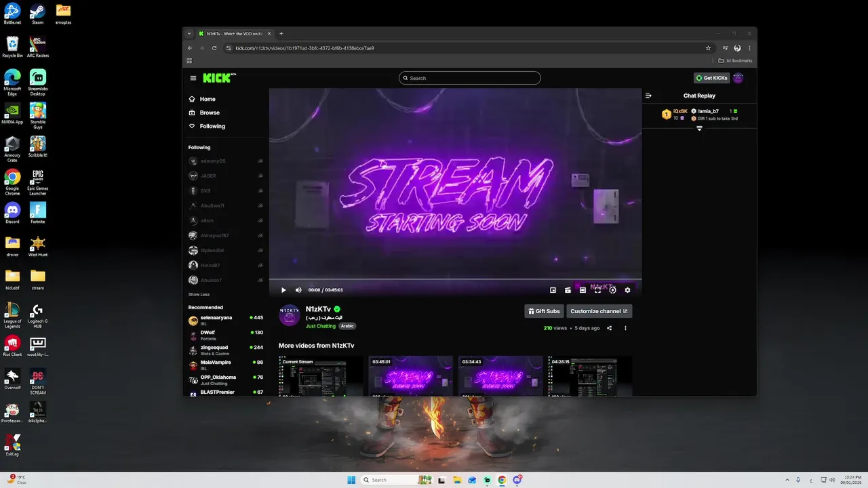Click the Chrome address bar URL

[x=304, y=48]
